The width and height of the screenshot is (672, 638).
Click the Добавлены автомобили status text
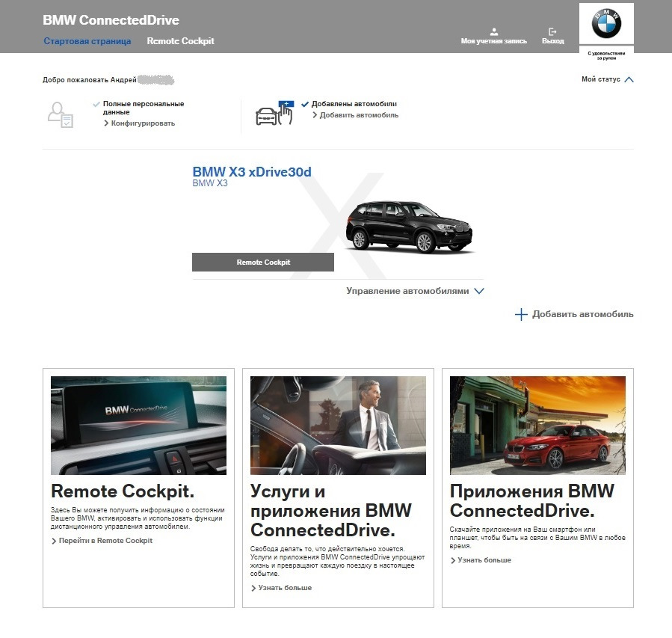[354, 104]
